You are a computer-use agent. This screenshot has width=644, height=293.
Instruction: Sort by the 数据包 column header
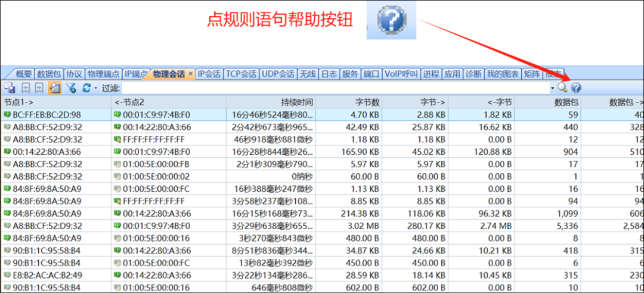tap(549, 102)
